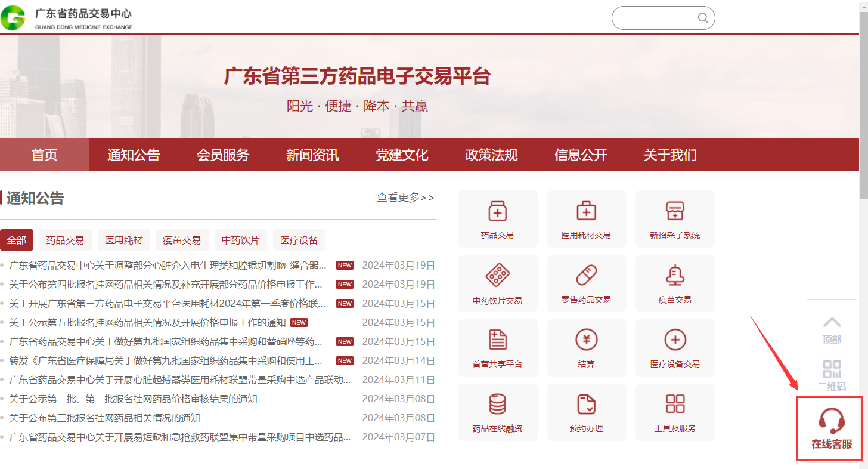Viewport: 868px width, 469px height.
Task: Open notice 关于公示第一批、第二批报名挂网药品价格审核结果的通知
Action: pos(133,399)
